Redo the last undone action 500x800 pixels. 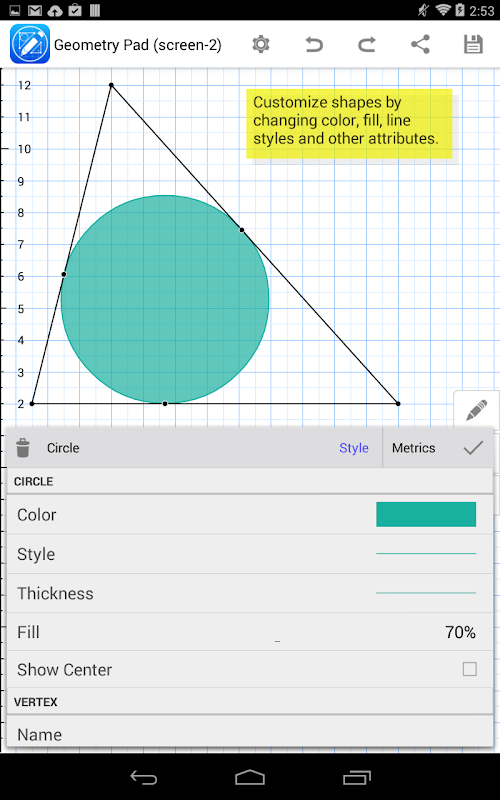(x=367, y=45)
